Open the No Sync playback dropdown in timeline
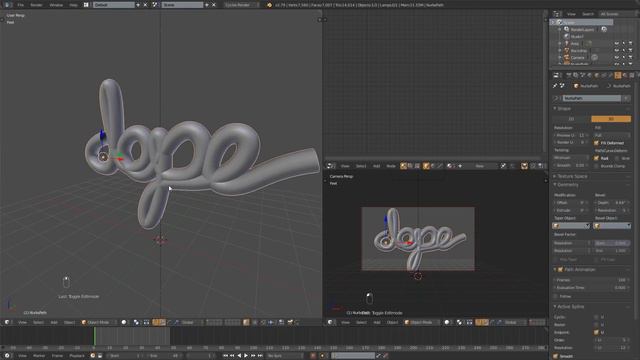This screenshot has height=360, width=640. (x=284, y=356)
